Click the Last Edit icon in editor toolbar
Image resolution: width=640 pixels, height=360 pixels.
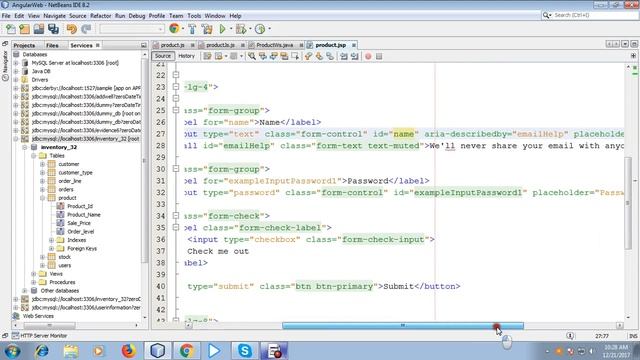(x=207, y=56)
